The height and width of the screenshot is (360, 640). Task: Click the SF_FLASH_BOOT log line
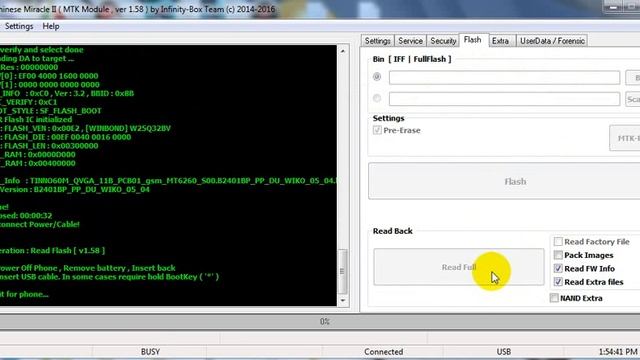point(51,111)
